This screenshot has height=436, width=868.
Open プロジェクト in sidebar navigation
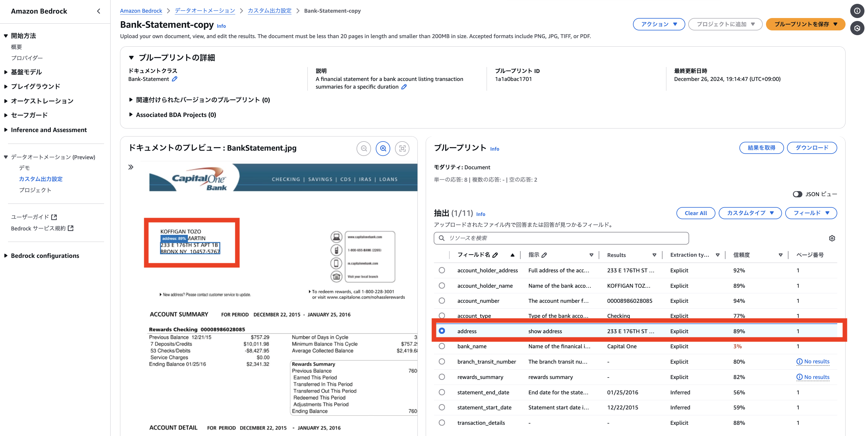tap(35, 190)
